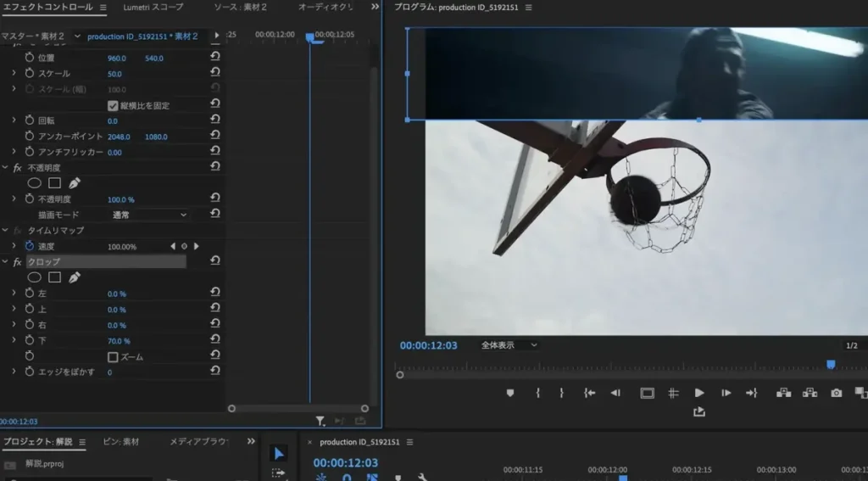Switch to メディアブラウザ tab
This screenshot has width=868, height=481.
(x=199, y=442)
